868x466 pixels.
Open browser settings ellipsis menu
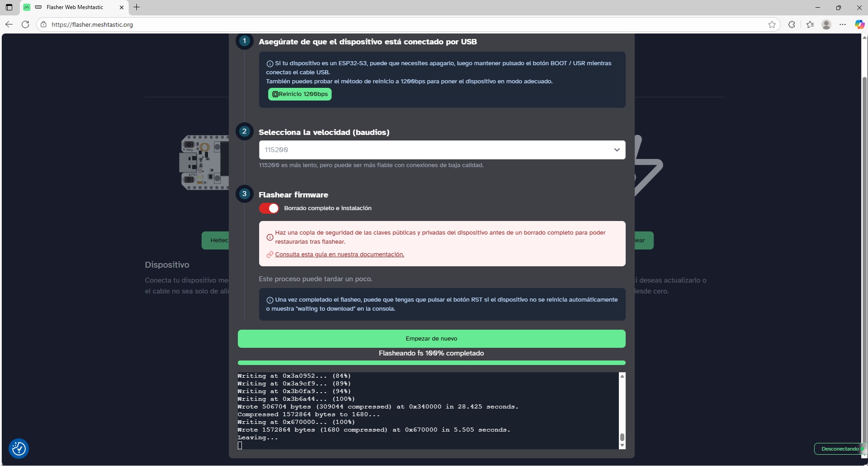click(843, 24)
